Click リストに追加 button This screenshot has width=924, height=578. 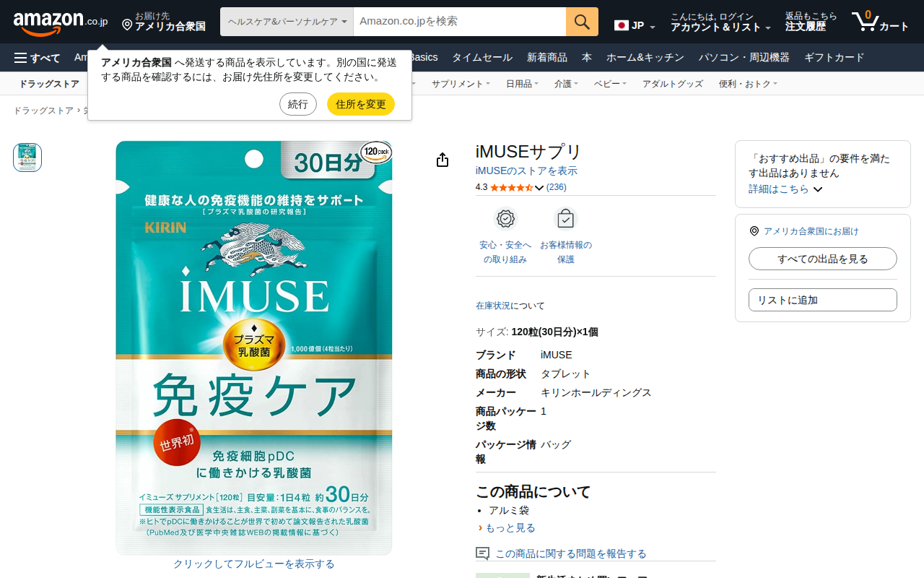[x=823, y=300]
